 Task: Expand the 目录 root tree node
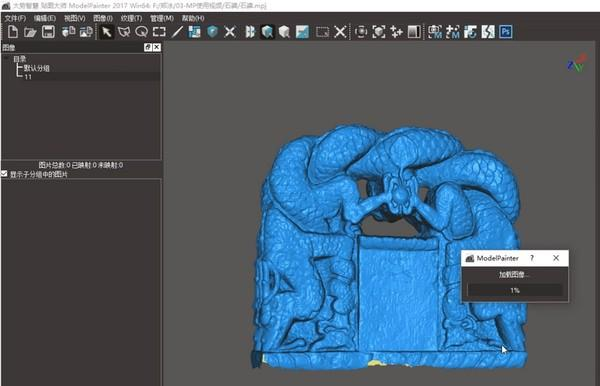click(x=20, y=59)
